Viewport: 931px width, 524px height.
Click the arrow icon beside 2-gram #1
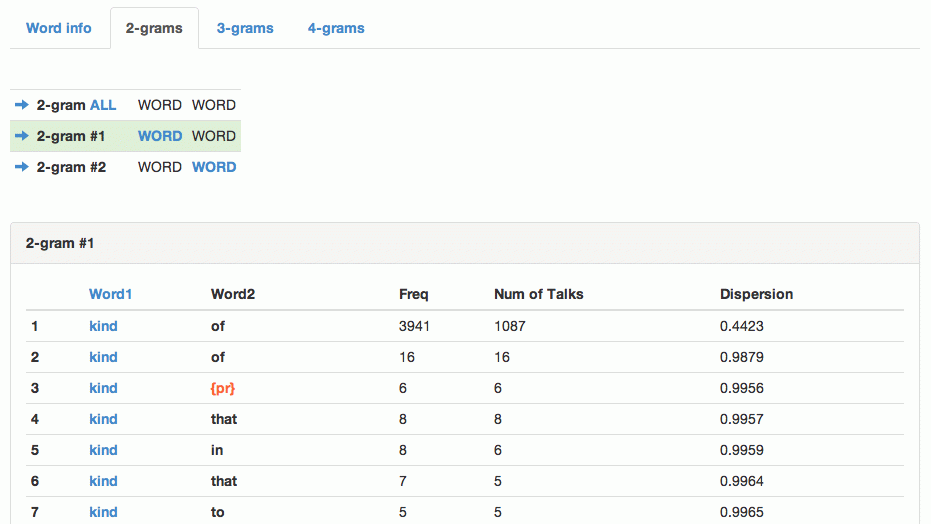click(x=22, y=136)
